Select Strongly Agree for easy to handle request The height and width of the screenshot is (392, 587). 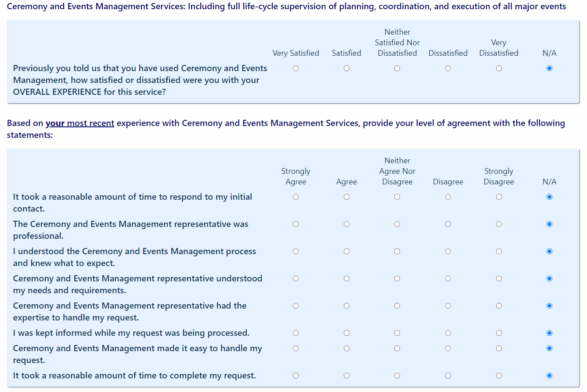click(295, 349)
